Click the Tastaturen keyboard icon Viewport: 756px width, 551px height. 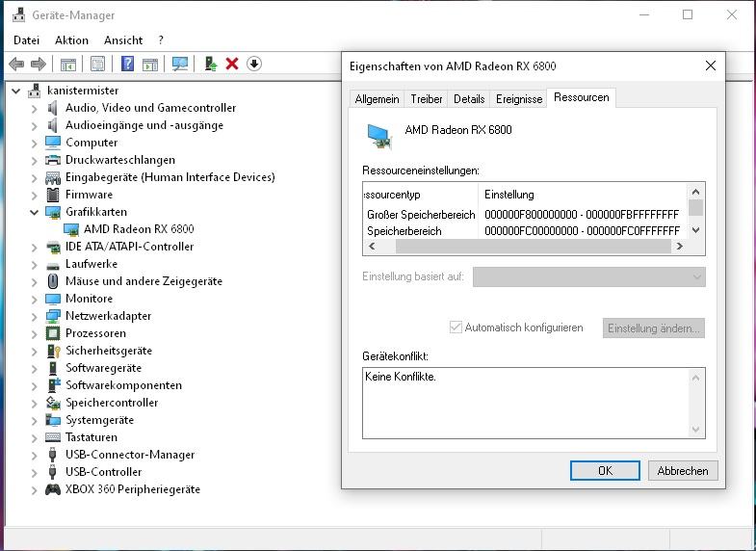pos(53,437)
